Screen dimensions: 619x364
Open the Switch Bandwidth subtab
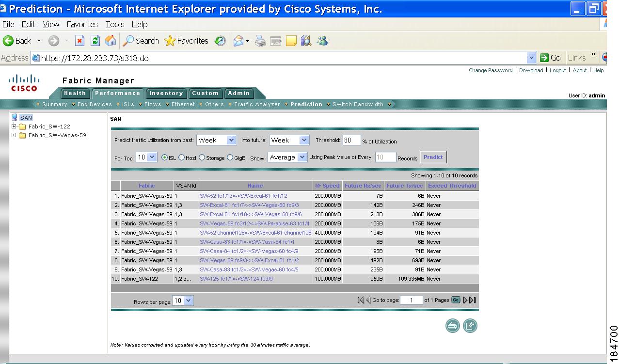(x=358, y=104)
